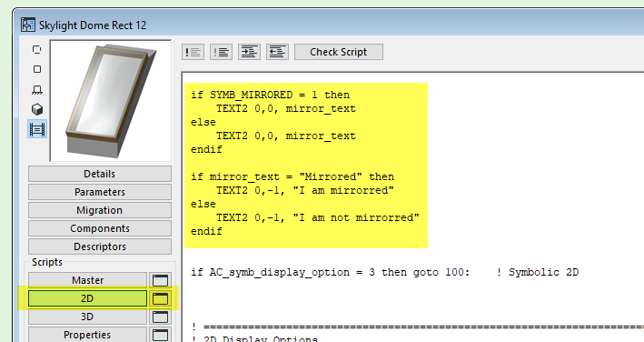The width and height of the screenshot is (644, 342).
Task: Click the first 'else' line in script
Action: tap(203, 122)
